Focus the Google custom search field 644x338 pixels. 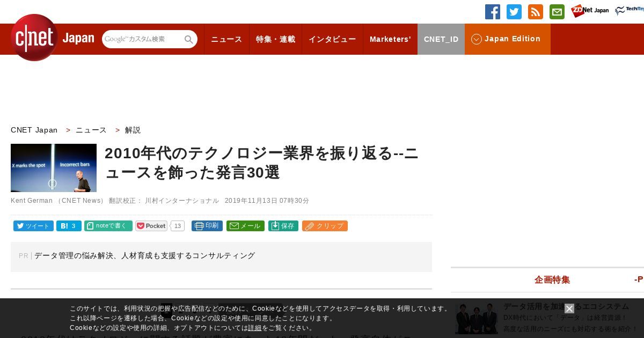click(143, 39)
